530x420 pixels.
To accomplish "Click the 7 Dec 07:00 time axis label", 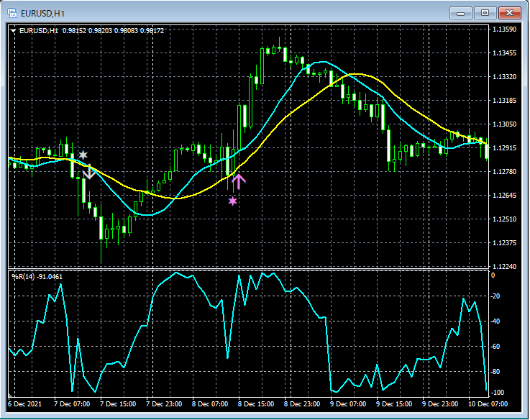I will (x=72, y=404).
